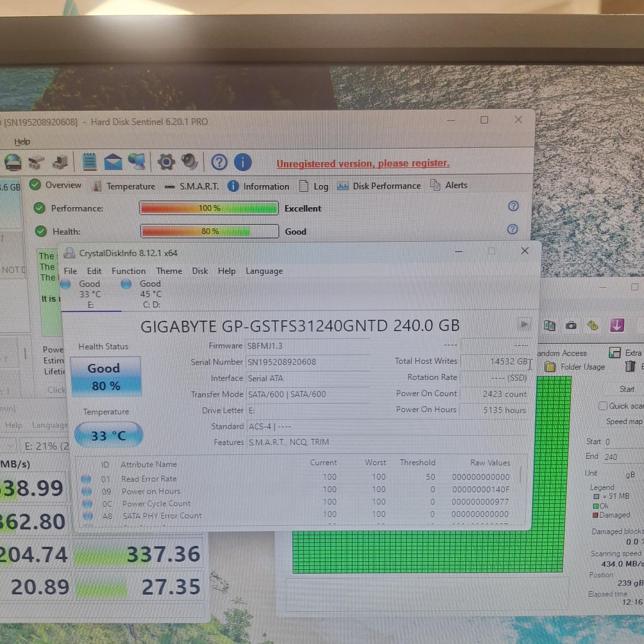
Task: Open the report notepad toolbar icon
Action: point(89,162)
